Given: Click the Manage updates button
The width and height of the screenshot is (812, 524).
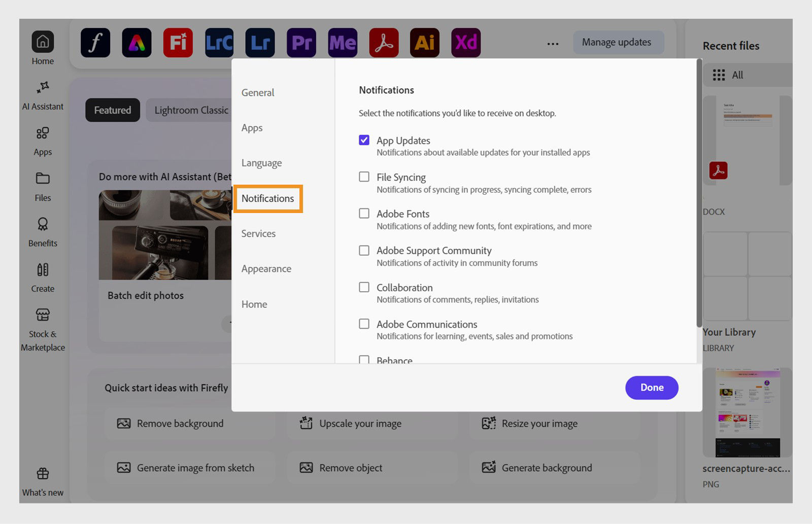Looking at the screenshot, I should tap(618, 43).
